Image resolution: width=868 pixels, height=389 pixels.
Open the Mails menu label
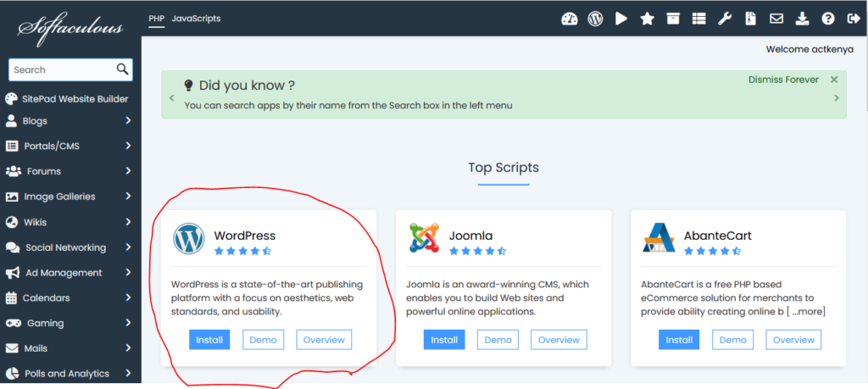36,348
